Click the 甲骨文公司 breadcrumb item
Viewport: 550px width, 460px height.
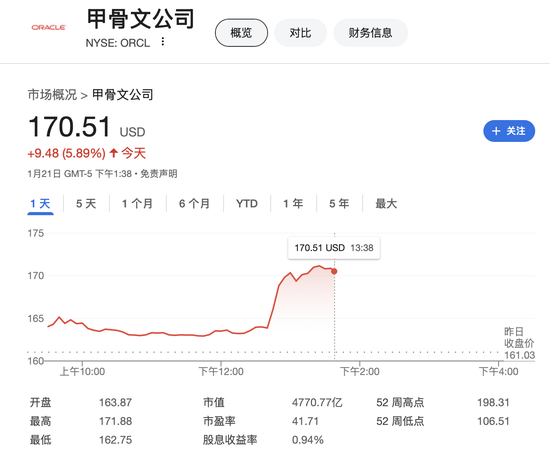(x=123, y=95)
